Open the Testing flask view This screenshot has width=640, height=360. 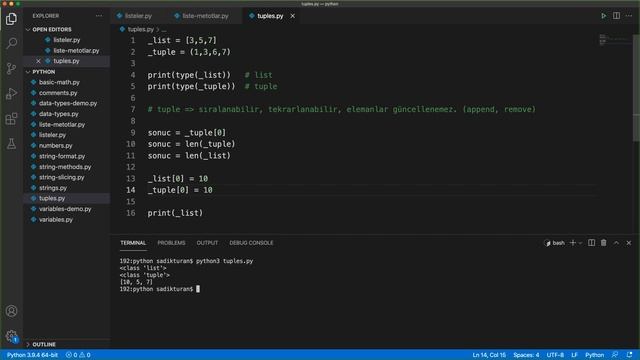pyautogui.click(x=11, y=144)
